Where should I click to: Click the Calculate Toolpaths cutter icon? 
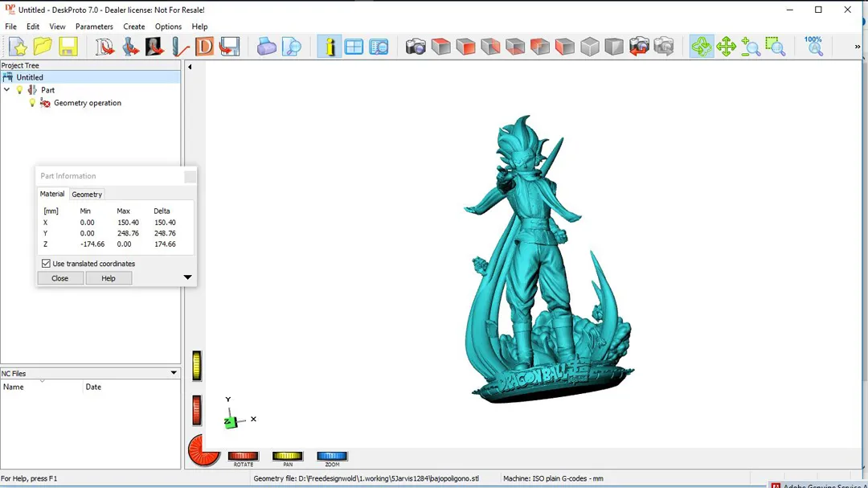click(x=179, y=47)
